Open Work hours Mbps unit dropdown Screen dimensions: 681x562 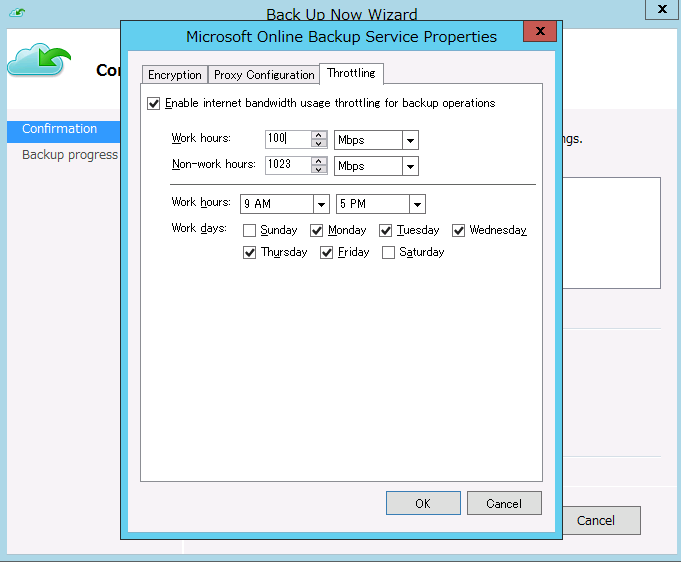click(x=410, y=141)
